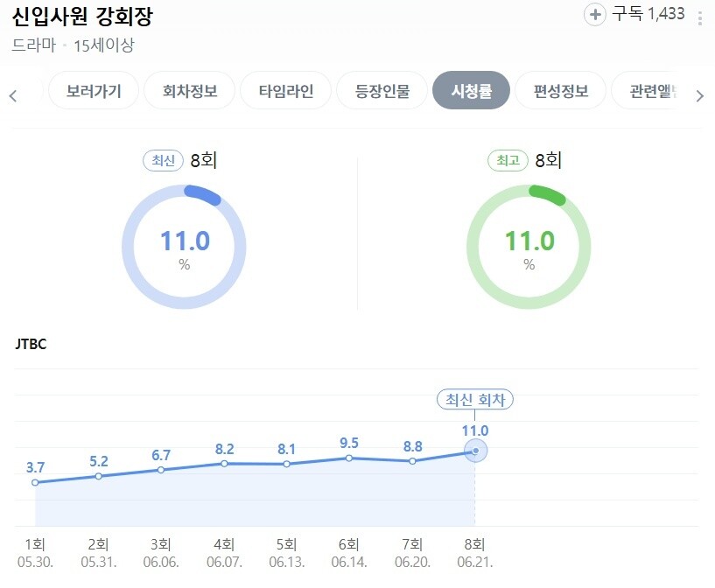Select the 6회 9.5 chart point
The image size is (715, 588).
point(349,458)
